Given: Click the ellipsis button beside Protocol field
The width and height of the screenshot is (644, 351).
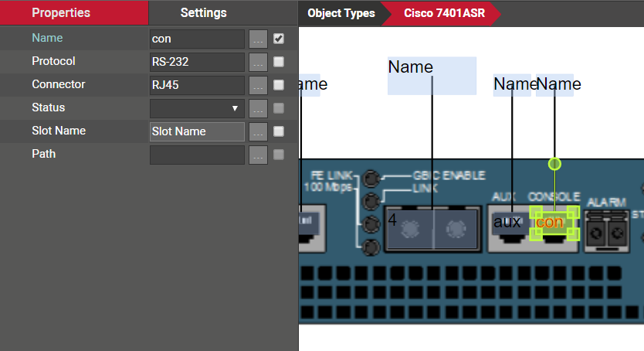Looking at the screenshot, I should [x=259, y=62].
